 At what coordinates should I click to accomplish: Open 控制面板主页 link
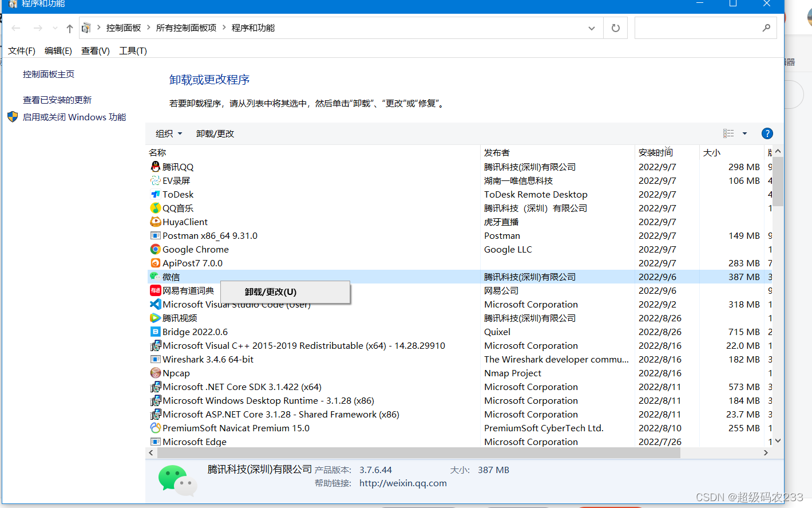point(49,74)
